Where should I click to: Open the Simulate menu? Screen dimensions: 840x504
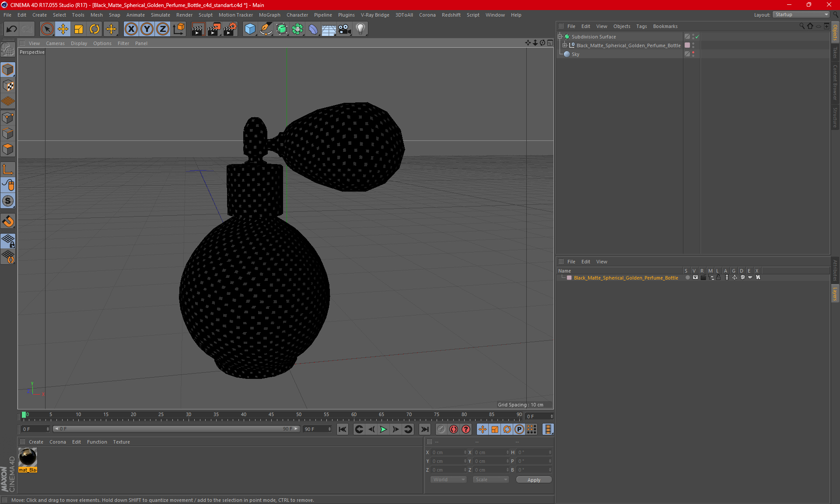coord(161,15)
